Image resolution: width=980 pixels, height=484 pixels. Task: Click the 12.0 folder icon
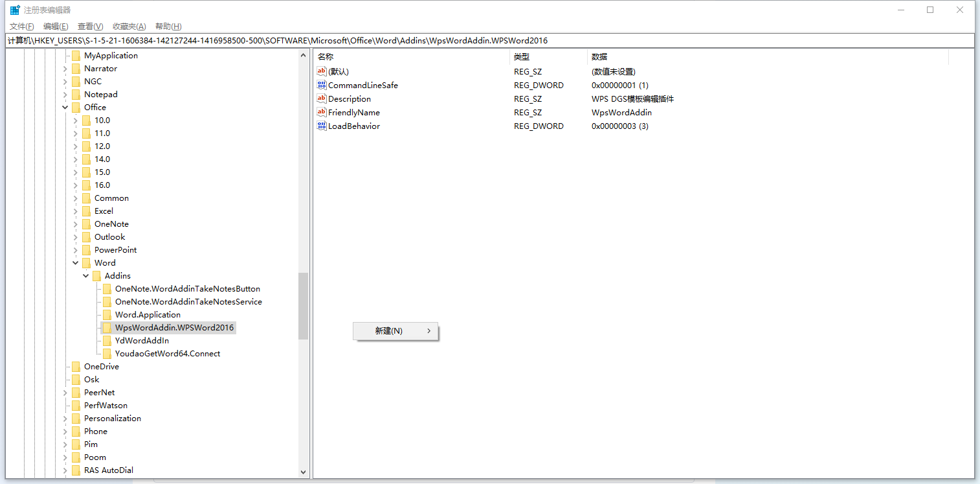[87, 146]
